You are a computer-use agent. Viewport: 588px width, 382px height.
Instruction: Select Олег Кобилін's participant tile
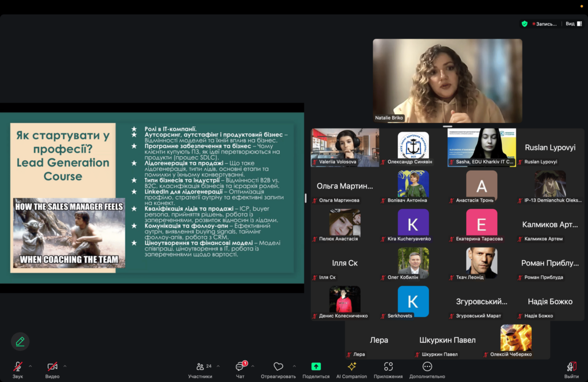(413, 263)
